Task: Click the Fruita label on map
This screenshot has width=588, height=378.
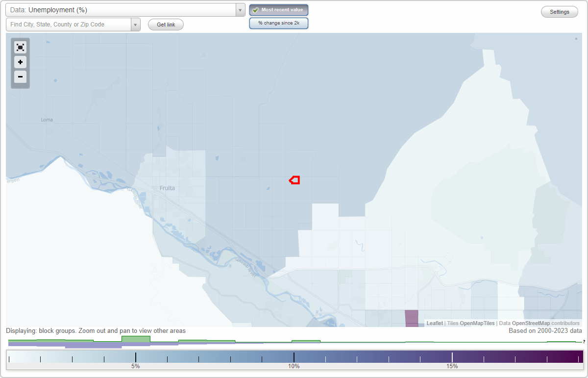Action: (167, 188)
